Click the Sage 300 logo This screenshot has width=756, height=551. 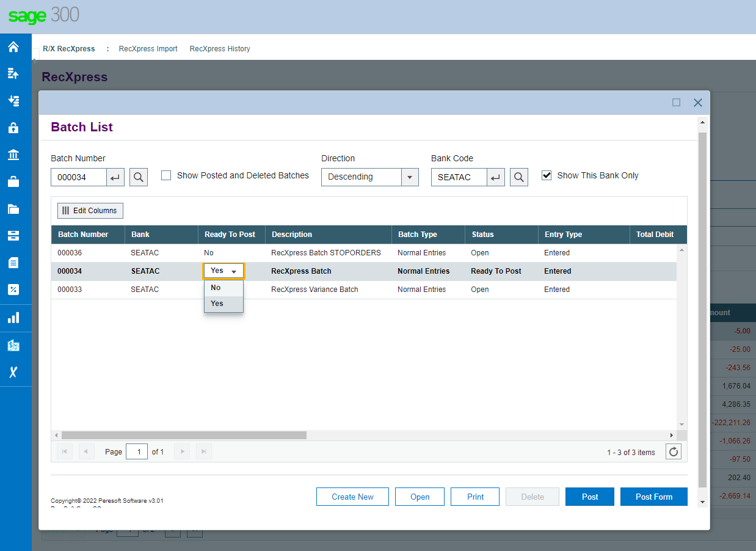point(43,15)
